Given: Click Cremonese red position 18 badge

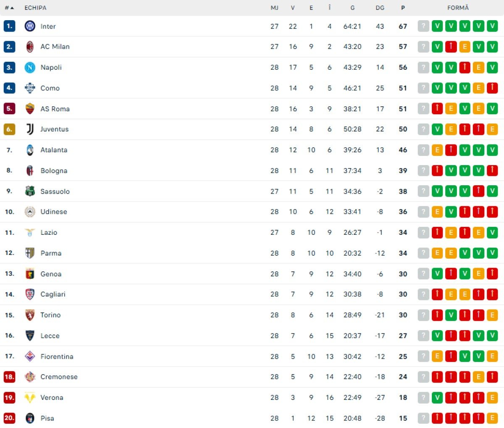Looking at the screenshot, I should click(x=9, y=377).
